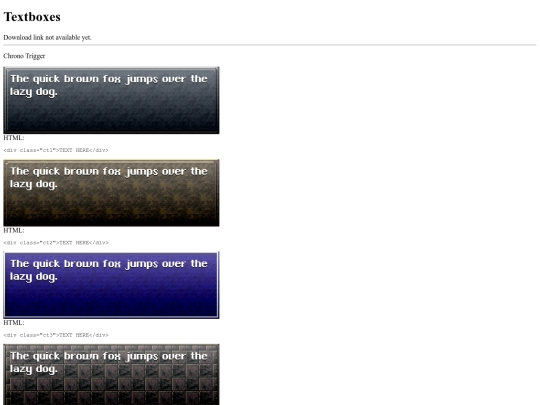Viewport: 540px width, 405px height.
Task: Click the "HTML:" label below the blue-purple textbox
Action: click(x=14, y=323)
